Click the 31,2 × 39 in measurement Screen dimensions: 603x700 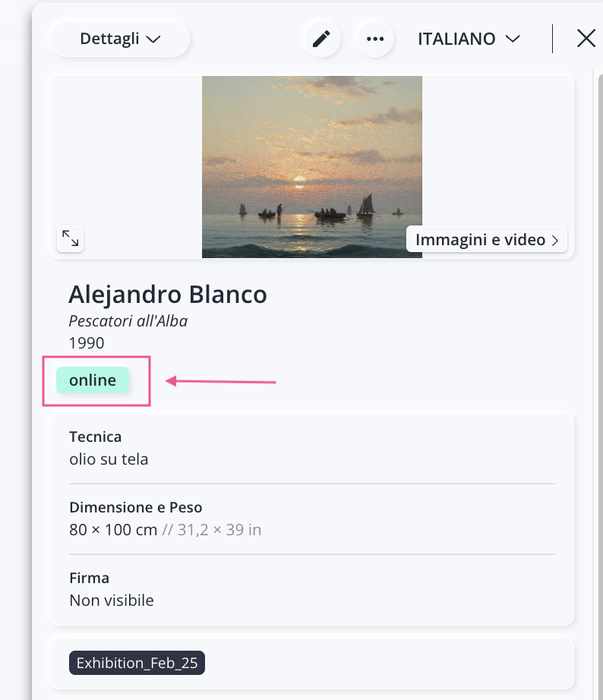pos(219,530)
